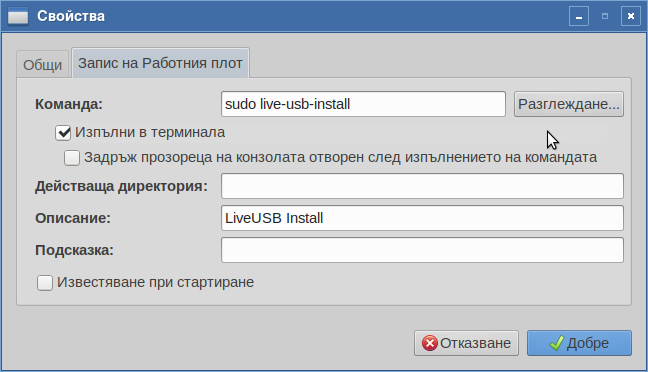
Task: Confirm with the Добре button
Action: click(x=579, y=343)
